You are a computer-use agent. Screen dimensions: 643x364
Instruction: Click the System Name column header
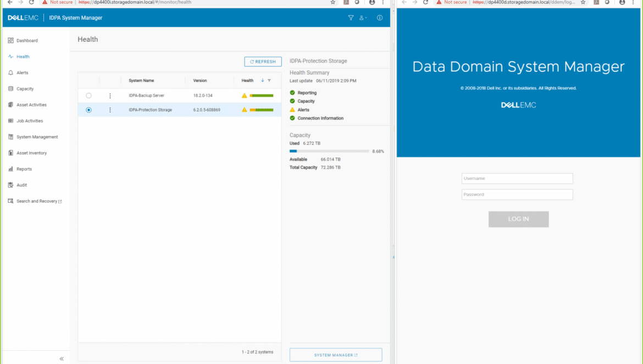tap(141, 81)
